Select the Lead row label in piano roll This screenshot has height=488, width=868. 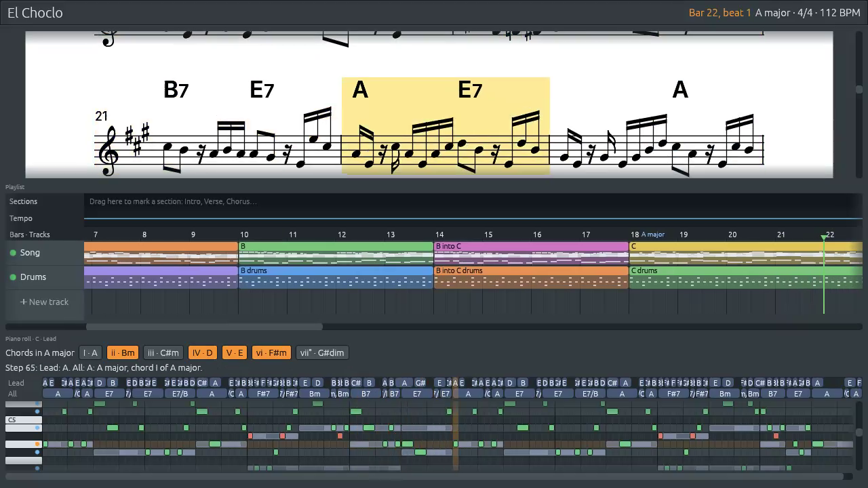click(16, 383)
